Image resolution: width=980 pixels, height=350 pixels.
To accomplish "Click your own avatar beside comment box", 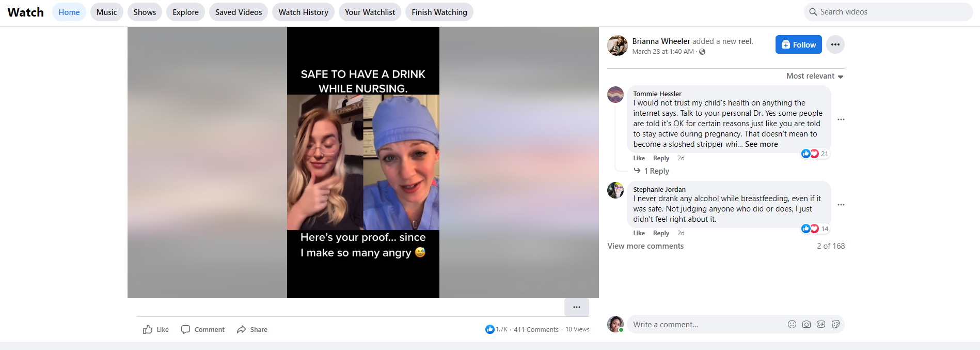I will pyautogui.click(x=615, y=324).
